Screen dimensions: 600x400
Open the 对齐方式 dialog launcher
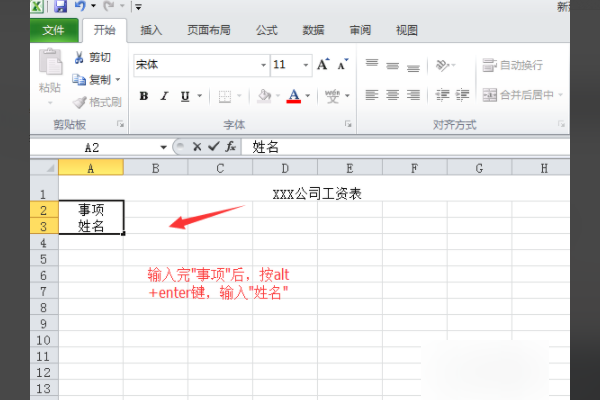561,124
